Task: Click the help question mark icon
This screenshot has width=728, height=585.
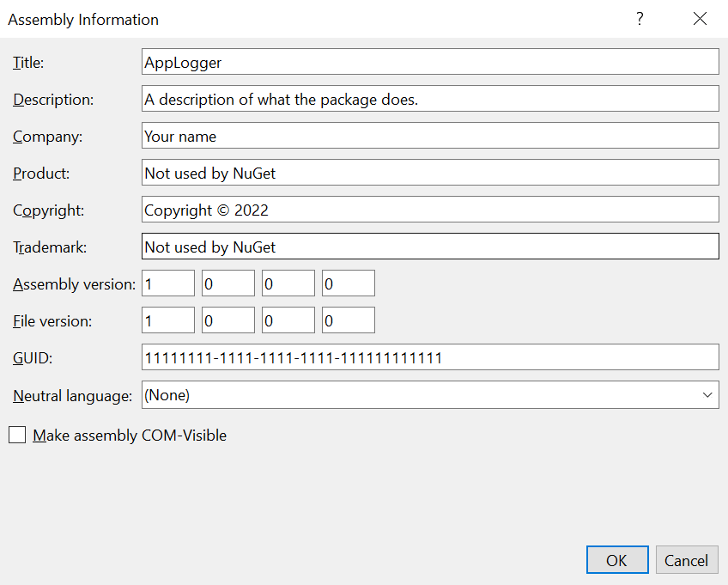Action: (640, 18)
